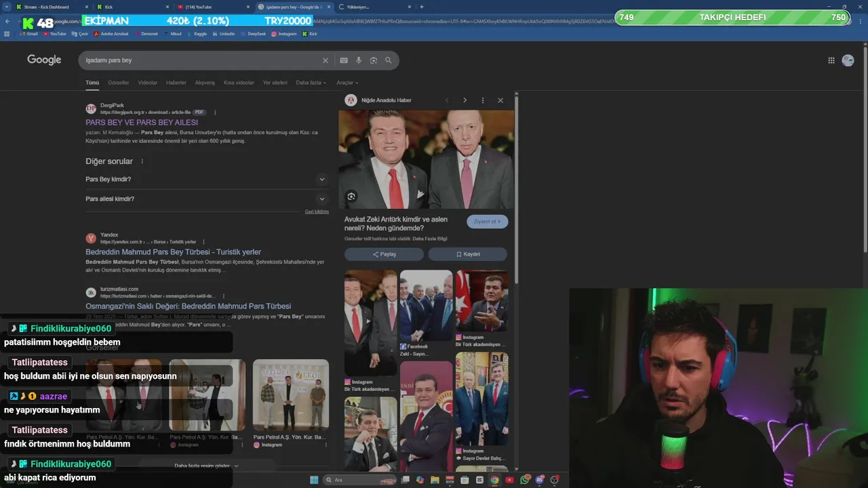Switch to the (114) YouTube browser tab
Viewport: 868px width, 488px height.
click(x=212, y=7)
